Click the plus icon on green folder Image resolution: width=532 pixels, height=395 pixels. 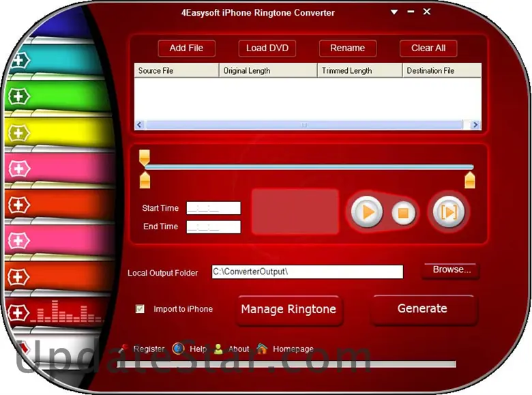coord(19,97)
